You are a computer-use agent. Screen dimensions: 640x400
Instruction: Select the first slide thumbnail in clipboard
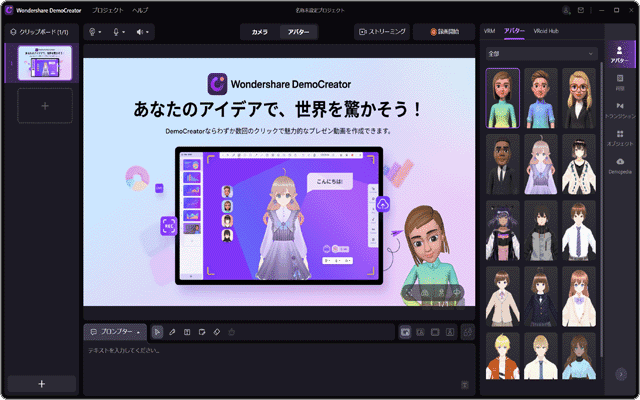coord(45,63)
